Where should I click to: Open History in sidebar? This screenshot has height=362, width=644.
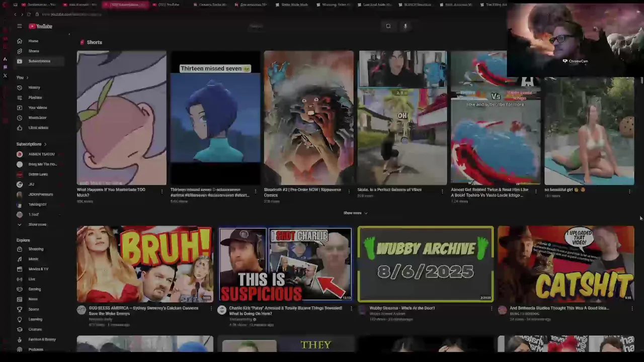pos(34,87)
